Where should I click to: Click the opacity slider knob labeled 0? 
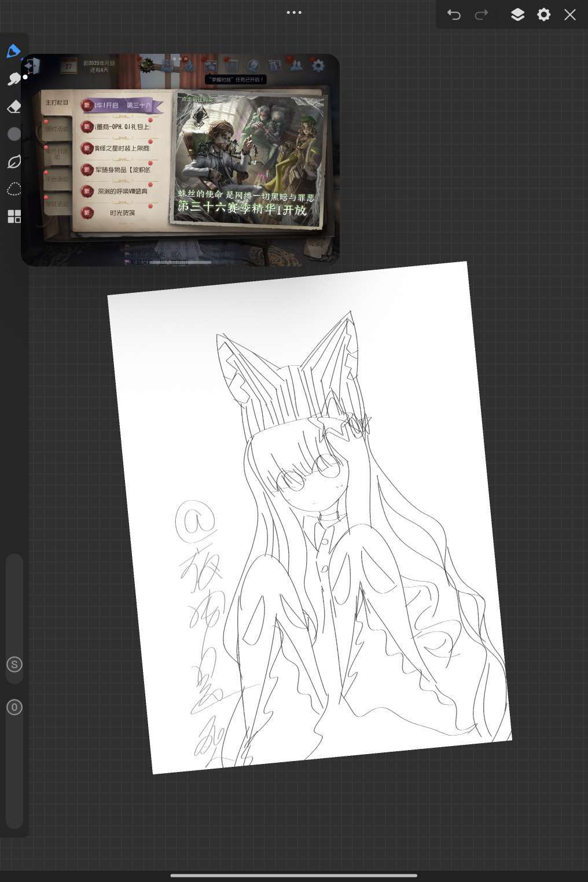(14, 707)
